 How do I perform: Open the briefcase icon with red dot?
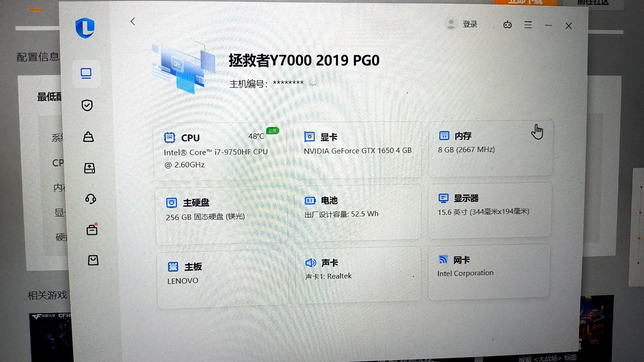[x=92, y=230]
